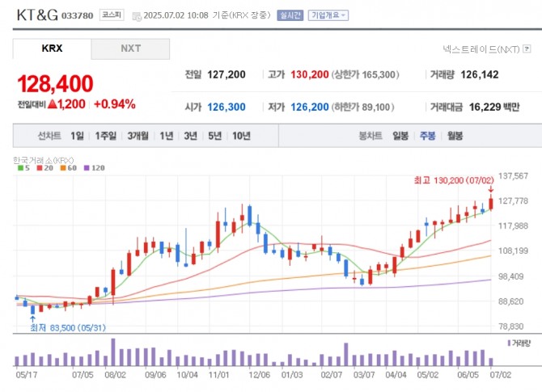Select the KRX tab
The width and height of the screenshot is (542, 392).
click(52, 48)
